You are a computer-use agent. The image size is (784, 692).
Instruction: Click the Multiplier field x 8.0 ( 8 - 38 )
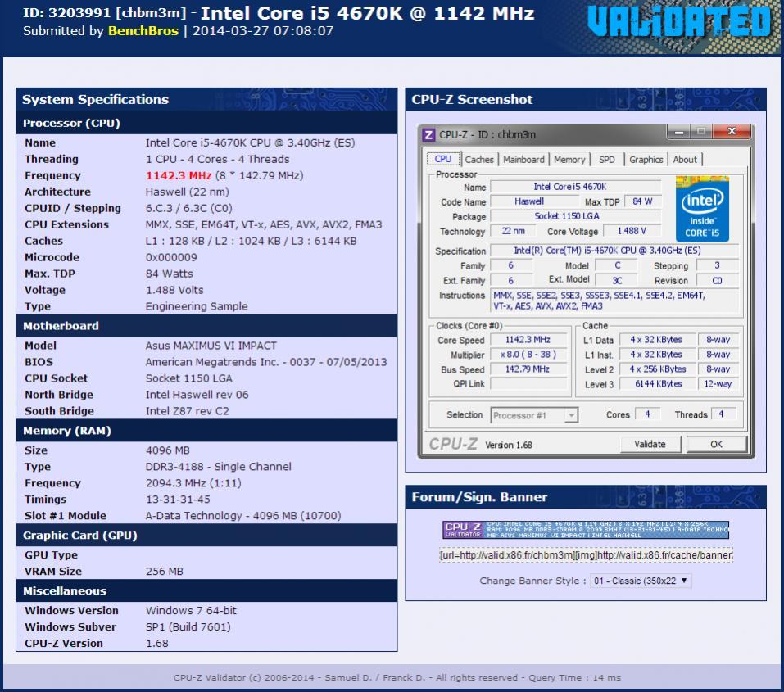coord(528,355)
